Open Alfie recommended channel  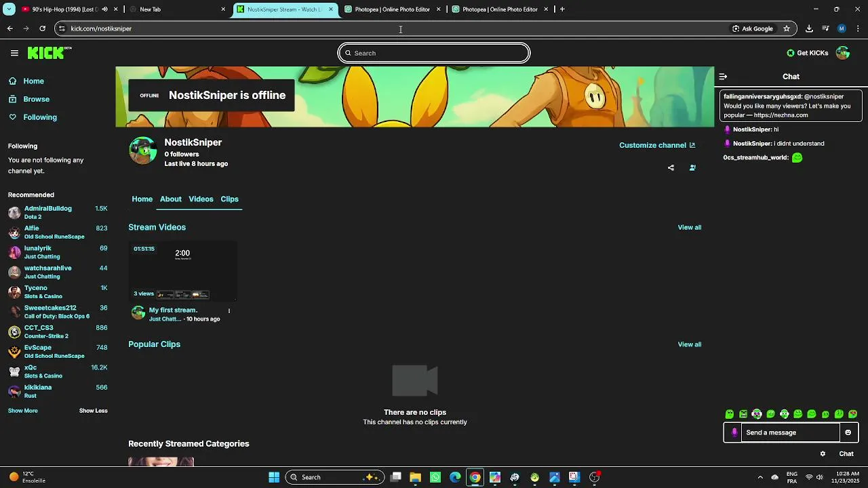click(x=58, y=232)
